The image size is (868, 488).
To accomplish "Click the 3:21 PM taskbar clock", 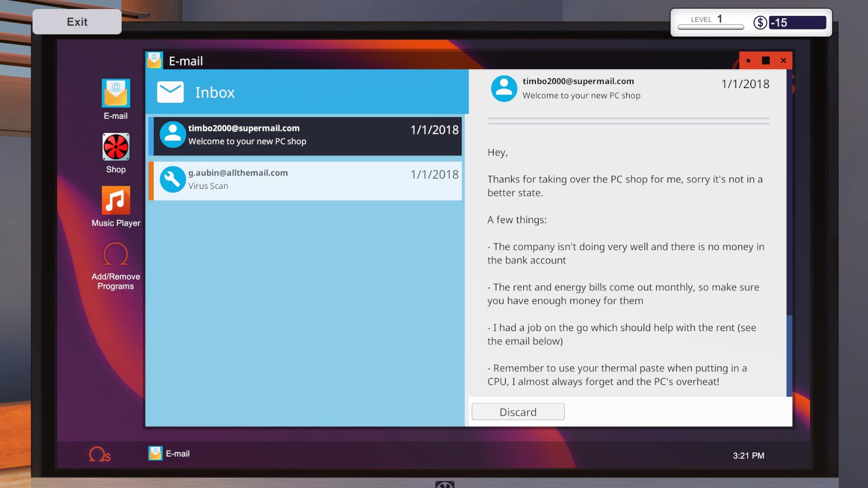I will [x=749, y=455].
